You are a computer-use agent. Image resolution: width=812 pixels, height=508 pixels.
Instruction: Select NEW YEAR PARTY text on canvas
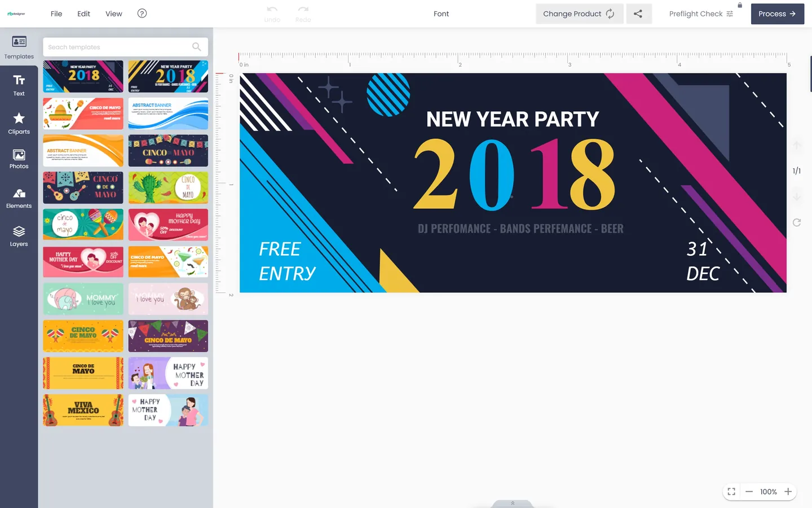(x=513, y=119)
